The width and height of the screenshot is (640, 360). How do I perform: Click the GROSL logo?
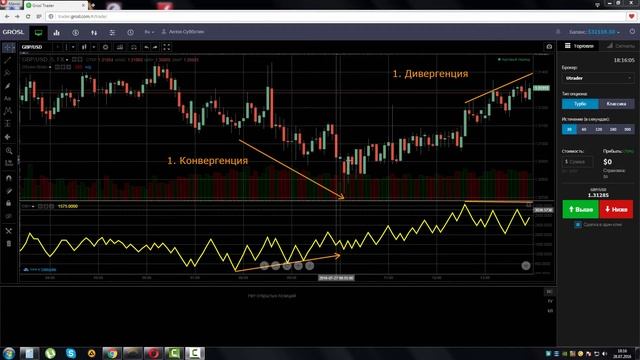pyautogui.click(x=13, y=32)
